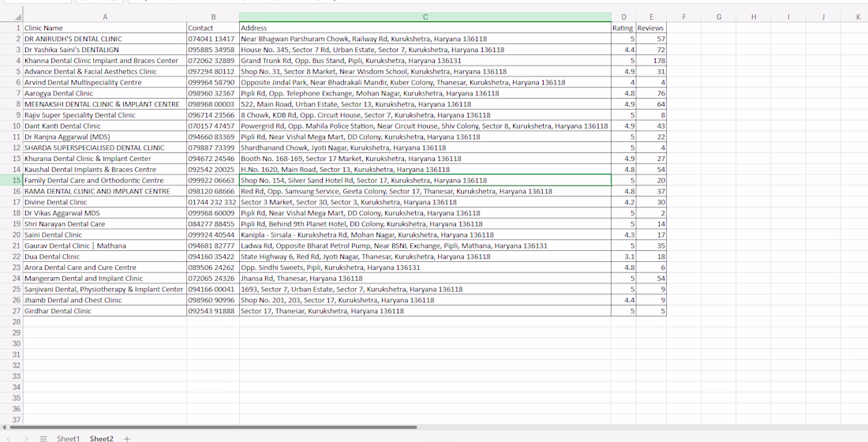Select column E header
This screenshot has width=868, height=442.
(651, 17)
